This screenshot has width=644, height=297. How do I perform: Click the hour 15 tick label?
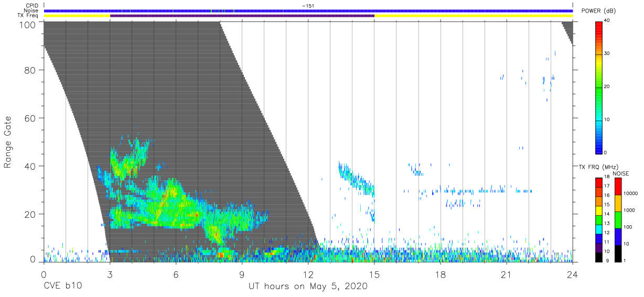pyautogui.click(x=374, y=275)
